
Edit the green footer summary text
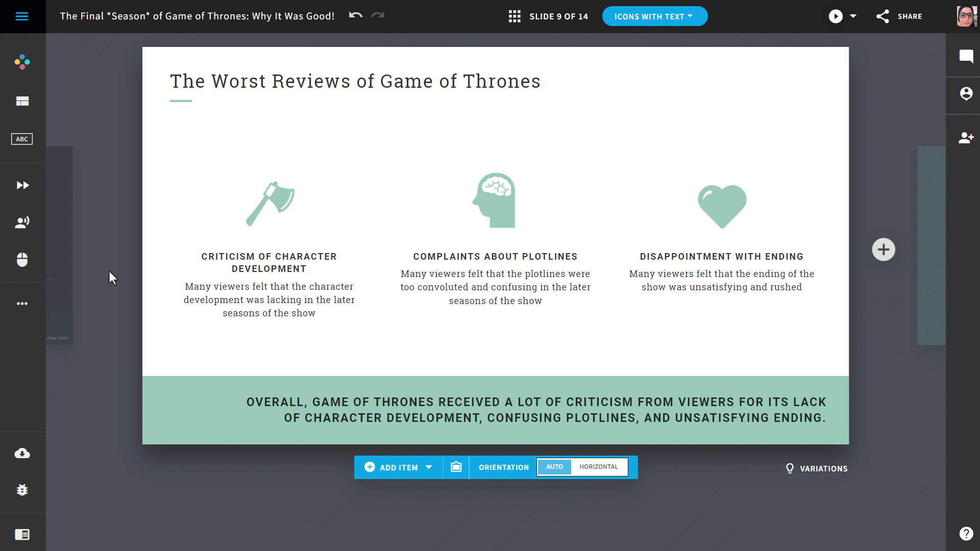(536, 410)
